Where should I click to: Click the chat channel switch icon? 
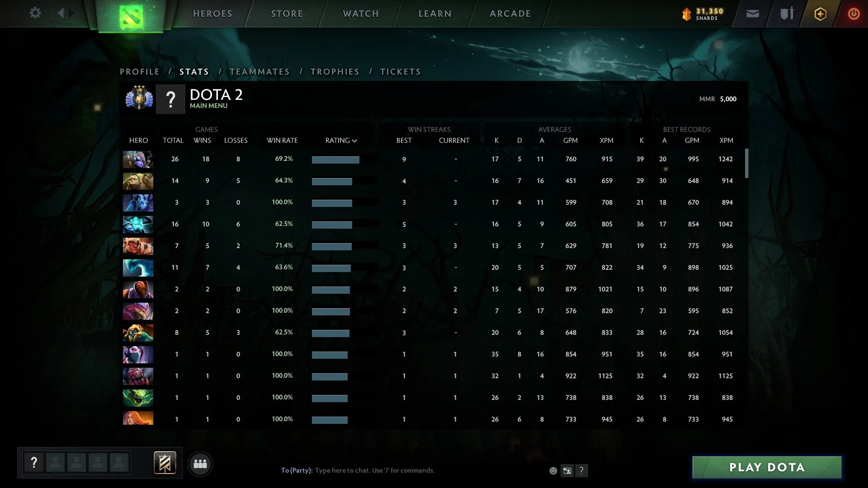[567, 470]
